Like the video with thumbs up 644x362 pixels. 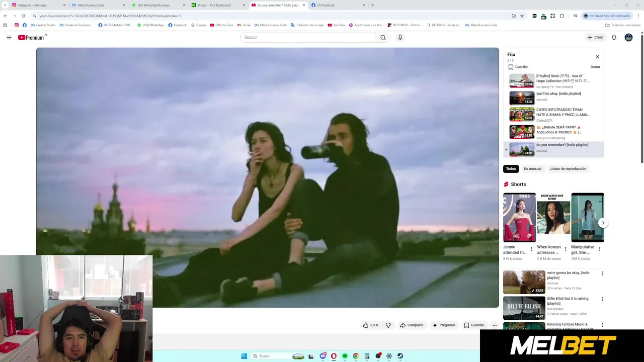point(371,325)
